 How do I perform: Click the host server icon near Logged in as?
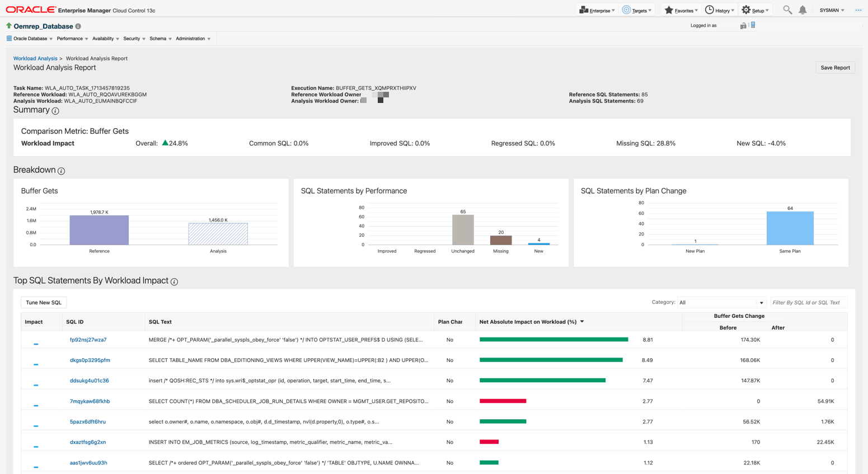[753, 25]
